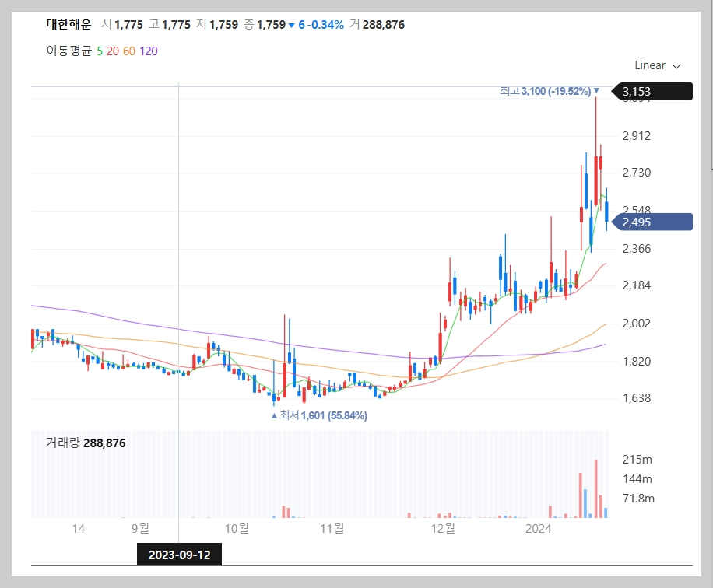The width and height of the screenshot is (713, 588).
Task: Click the 2,366 price axis label
Action: point(637,249)
